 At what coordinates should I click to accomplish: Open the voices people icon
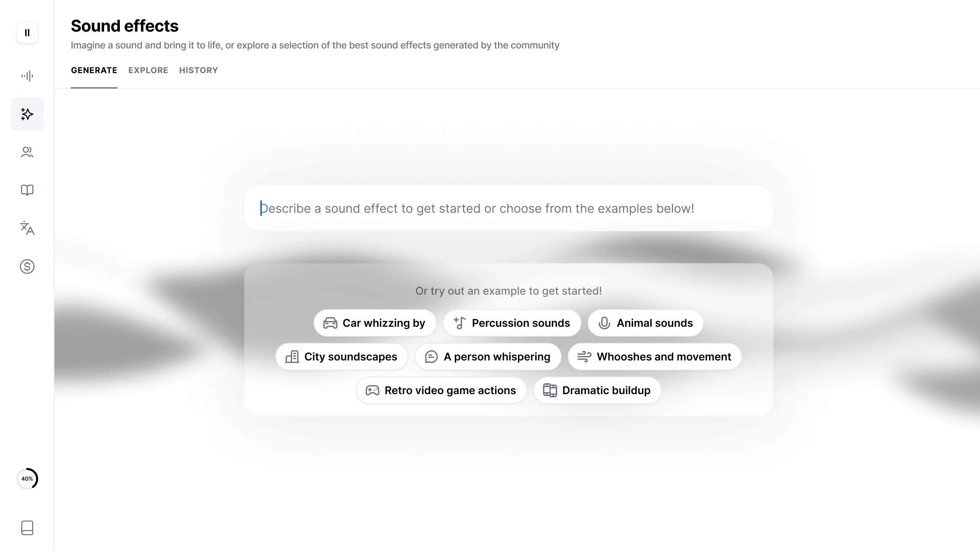[x=27, y=152]
